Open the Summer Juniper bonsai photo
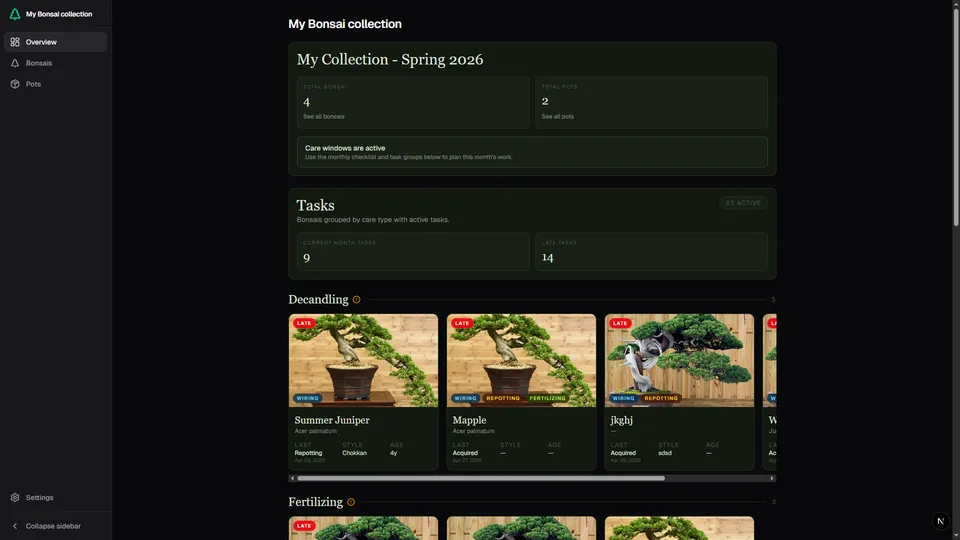960x540 pixels. [364, 361]
